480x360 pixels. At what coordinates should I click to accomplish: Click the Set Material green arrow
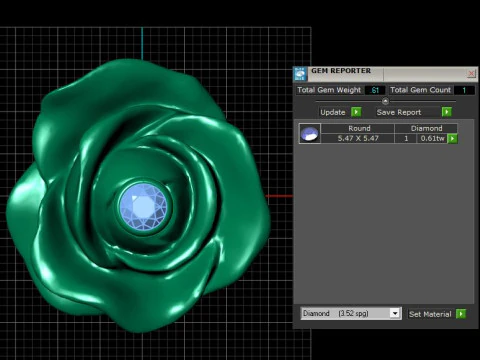(x=461, y=314)
